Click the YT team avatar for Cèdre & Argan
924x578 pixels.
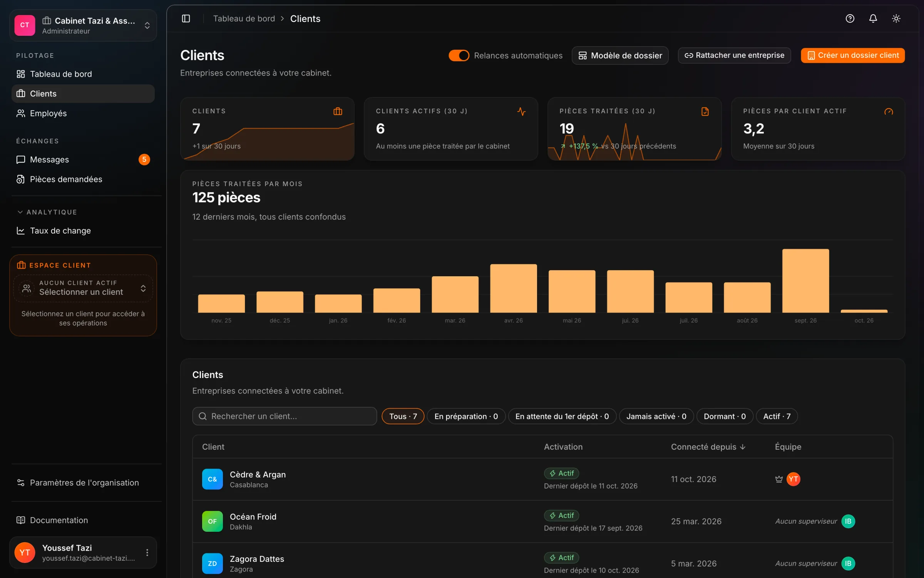coord(793,479)
